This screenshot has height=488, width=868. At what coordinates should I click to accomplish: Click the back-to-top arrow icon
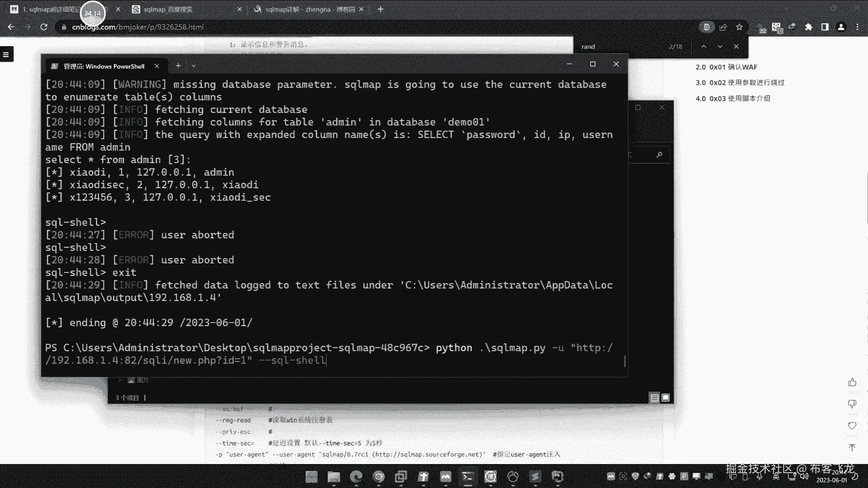852,447
